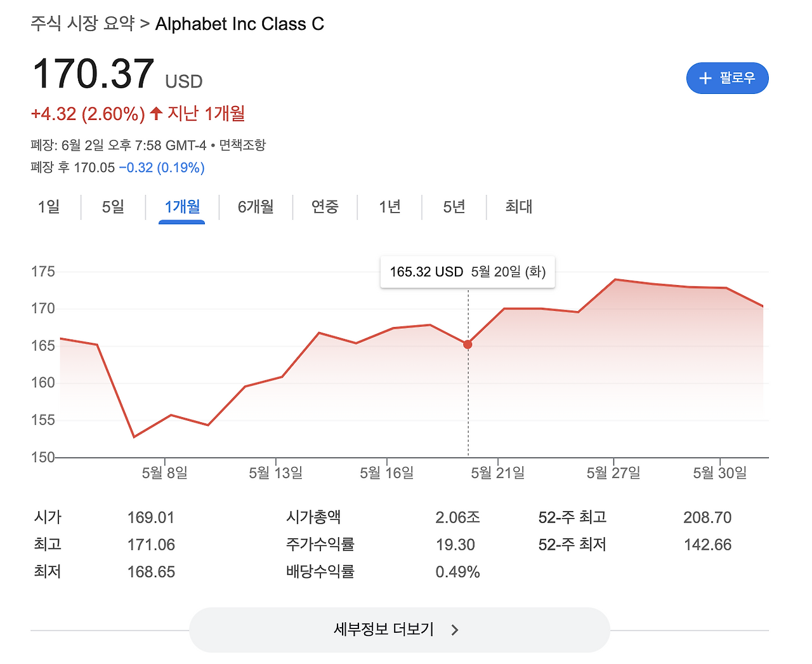The height and width of the screenshot is (664, 812).
Task: Select the red data point marker on the chart
Action: click(x=468, y=344)
